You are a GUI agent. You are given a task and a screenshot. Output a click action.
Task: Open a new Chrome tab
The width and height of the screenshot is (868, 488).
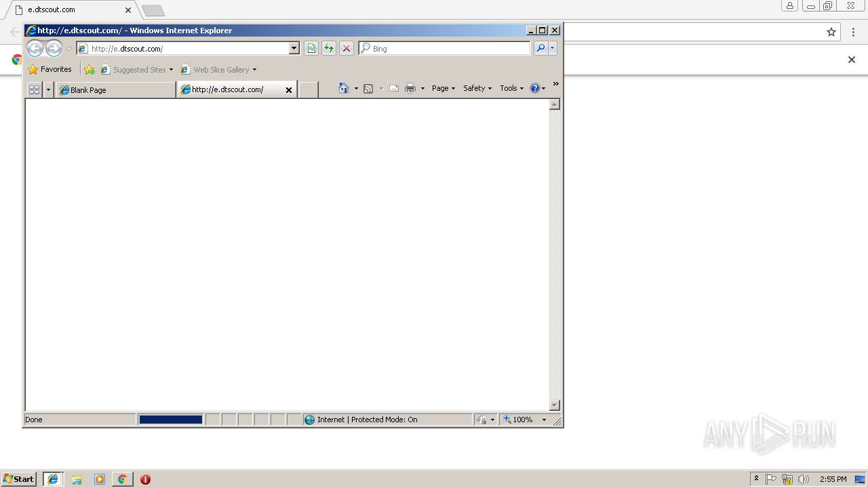(153, 10)
